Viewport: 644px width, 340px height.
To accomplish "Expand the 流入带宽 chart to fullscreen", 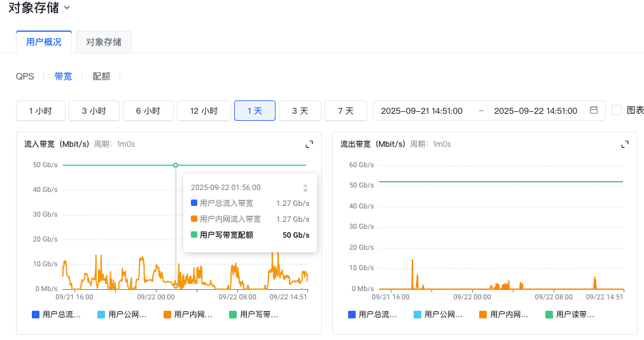I will 309,144.
